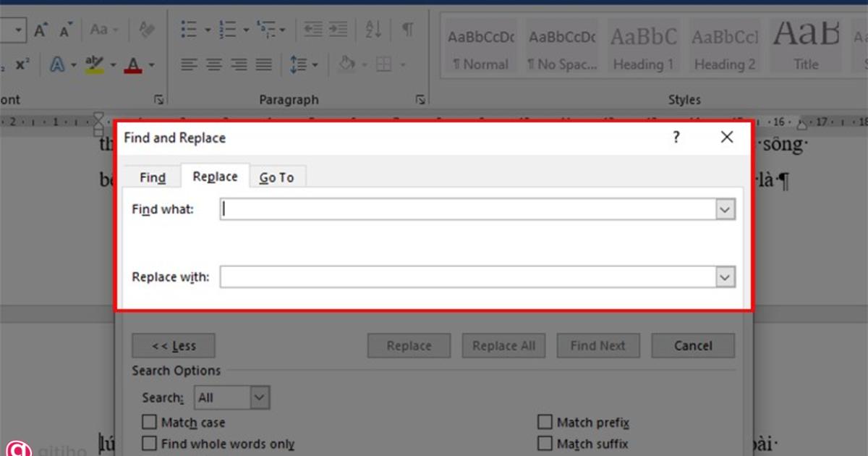Click the Align Right icon
This screenshot has height=456, width=868.
pyautogui.click(x=239, y=65)
